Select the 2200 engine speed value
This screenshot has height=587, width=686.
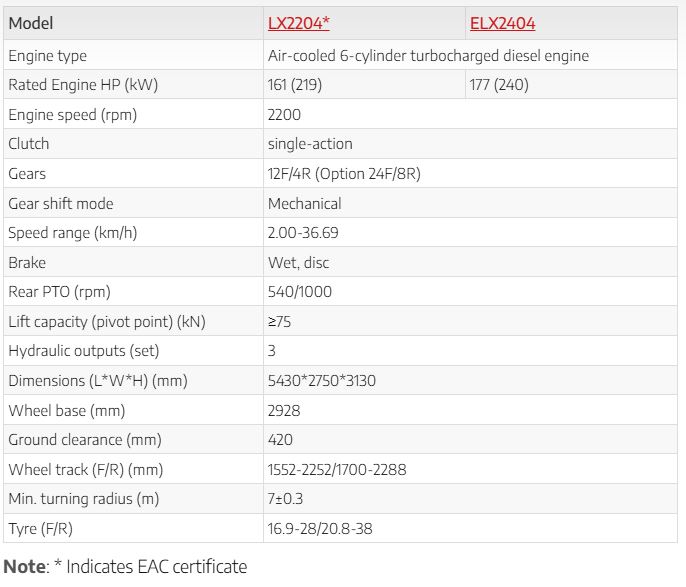(285, 115)
